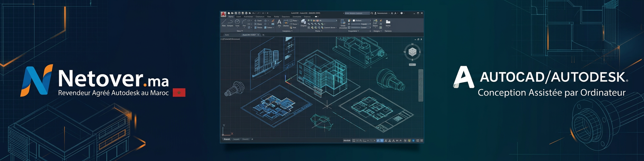Select the Circle drawing tool
The image size is (644, 161).
[x=237, y=22]
